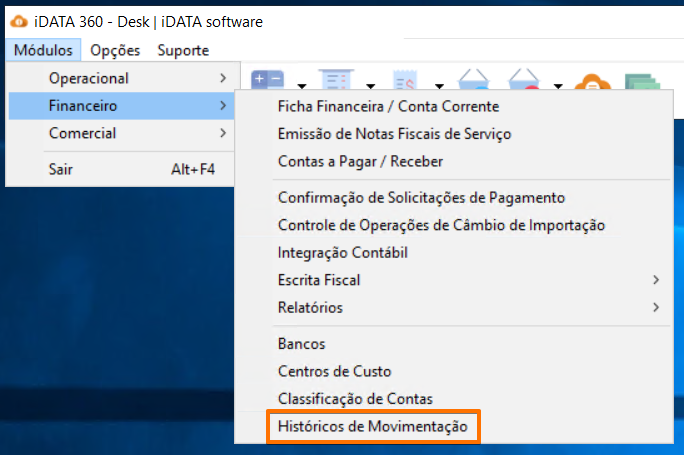
Task: Click the list document toolbar icon
Action: [x=336, y=79]
